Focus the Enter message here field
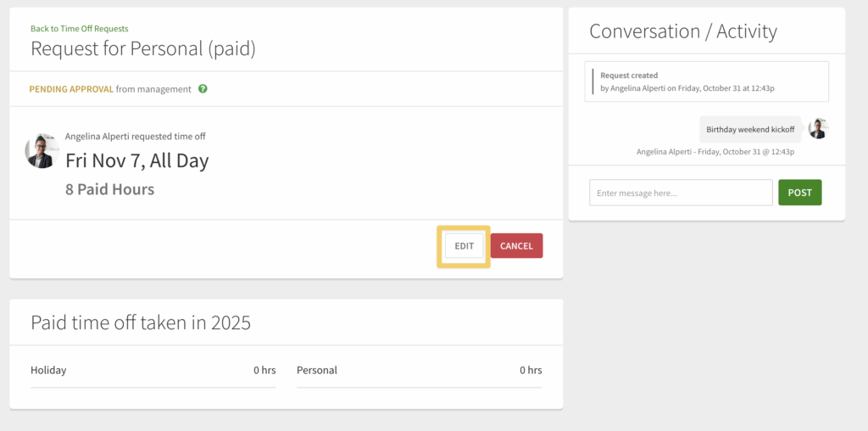The image size is (868, 431). point(681,193)
